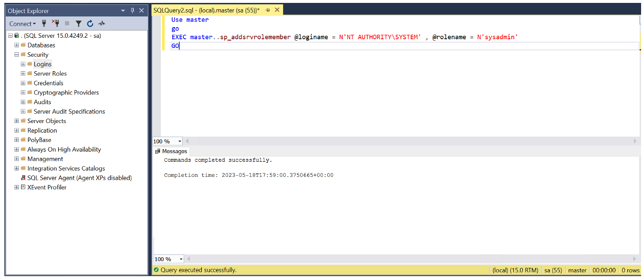
Task: Expand the Server Roles node
Action: pos(23,74)
